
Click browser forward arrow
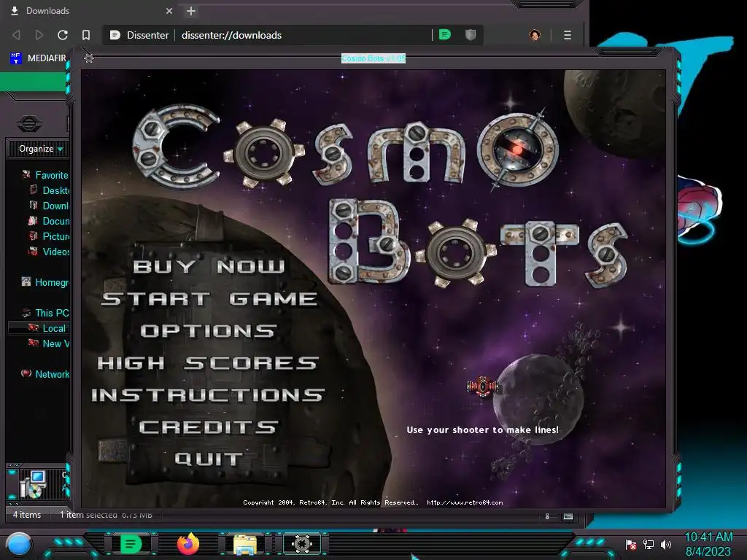(x=39, y=35)
